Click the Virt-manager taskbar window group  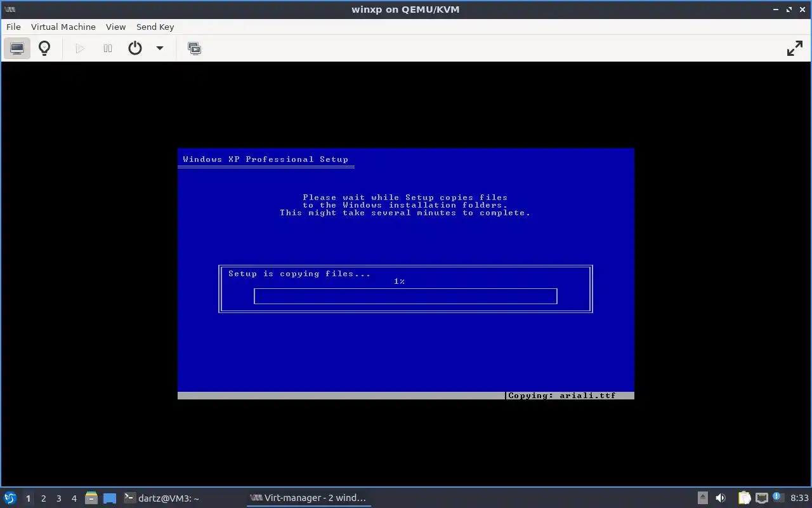pyautogui.click(x=308, y=498)
